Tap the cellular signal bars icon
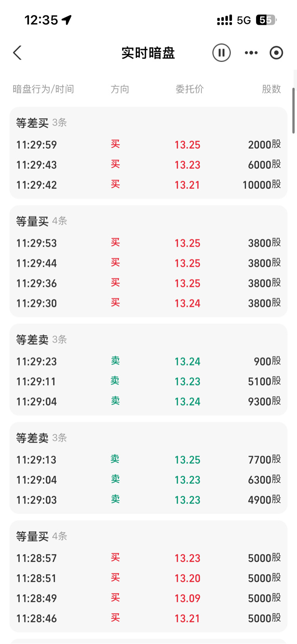This screenshot has width=297, height=644. pos(224,20)
